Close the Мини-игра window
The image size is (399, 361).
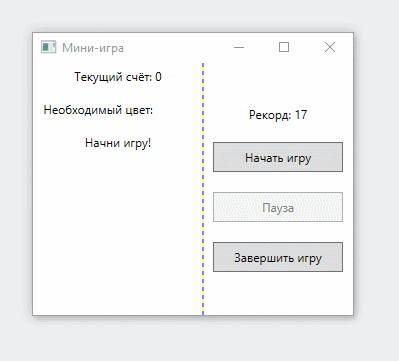(x=330, y=47)
